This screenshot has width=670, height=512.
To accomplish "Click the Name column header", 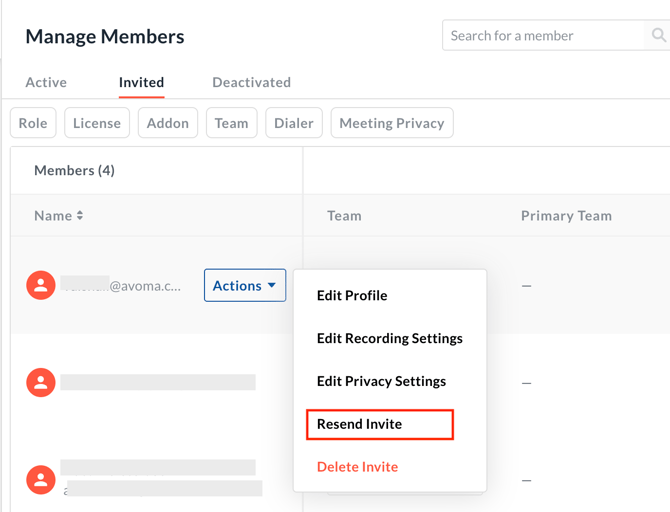I will pos(53,215).
